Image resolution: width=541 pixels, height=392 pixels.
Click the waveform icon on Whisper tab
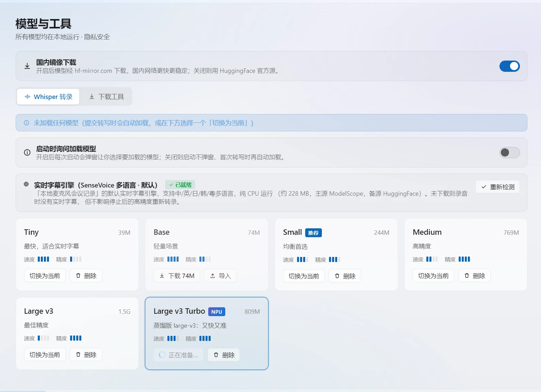coord(28,97)
